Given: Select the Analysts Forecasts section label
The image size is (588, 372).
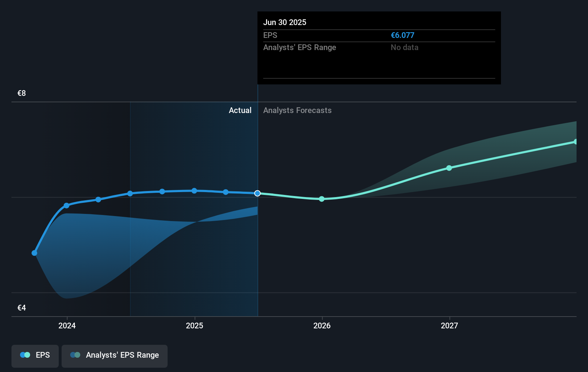Looking at the screenshot, I should [297, 111].
